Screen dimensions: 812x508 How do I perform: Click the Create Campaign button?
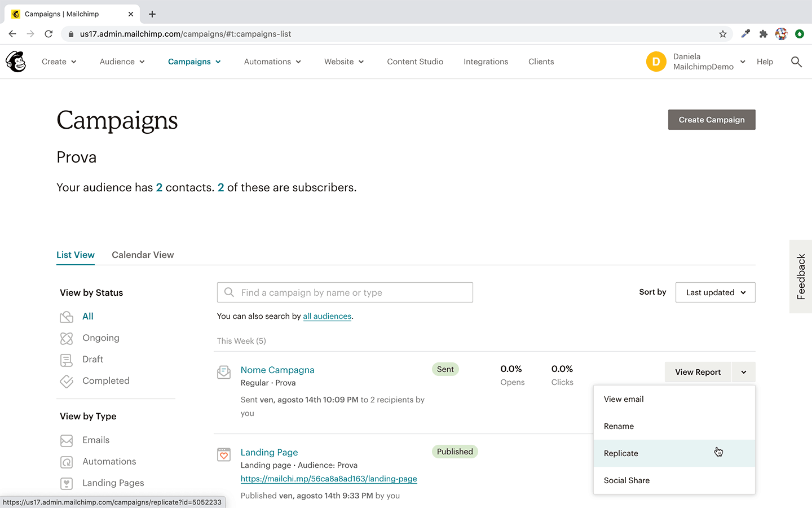point(712,120)
